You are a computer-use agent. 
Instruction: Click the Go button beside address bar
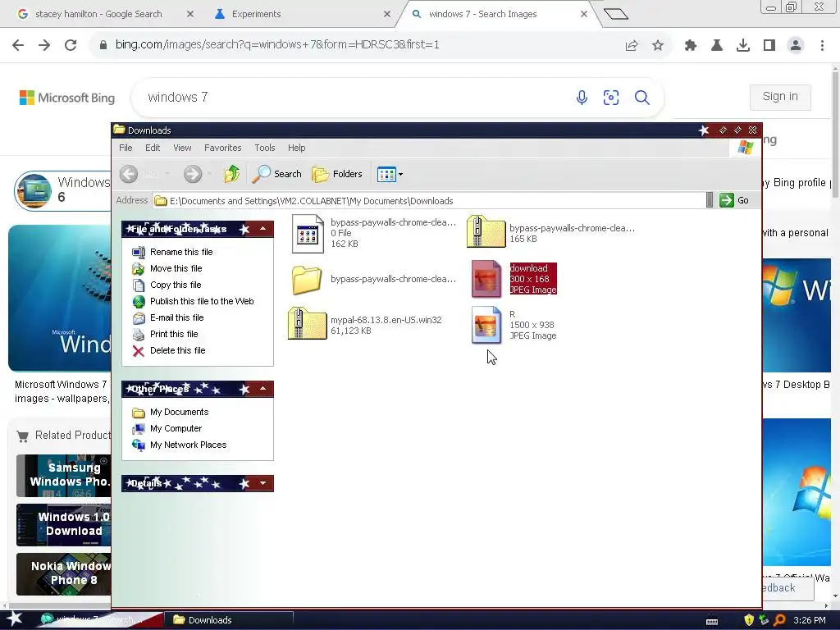click(734, 200)
